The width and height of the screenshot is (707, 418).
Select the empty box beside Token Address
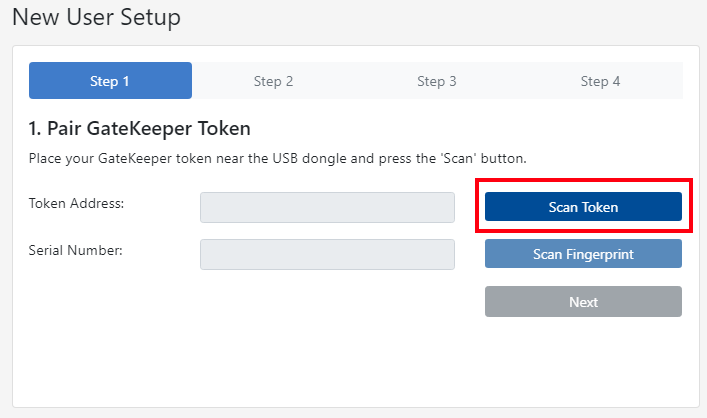click(327, 207)
